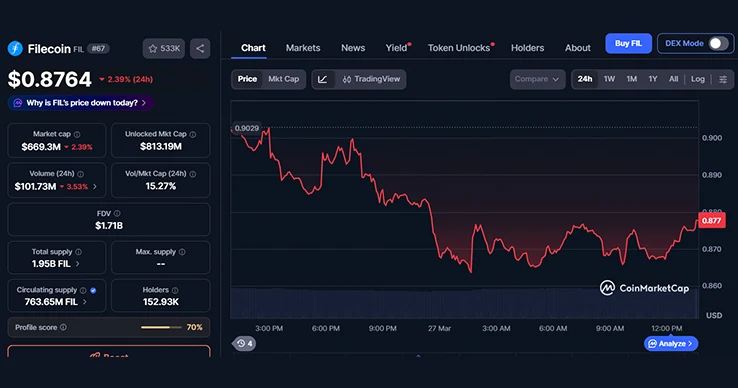Expand Volume (24h) details chevron
Viewport: 738px width, 388px height.
95,186
